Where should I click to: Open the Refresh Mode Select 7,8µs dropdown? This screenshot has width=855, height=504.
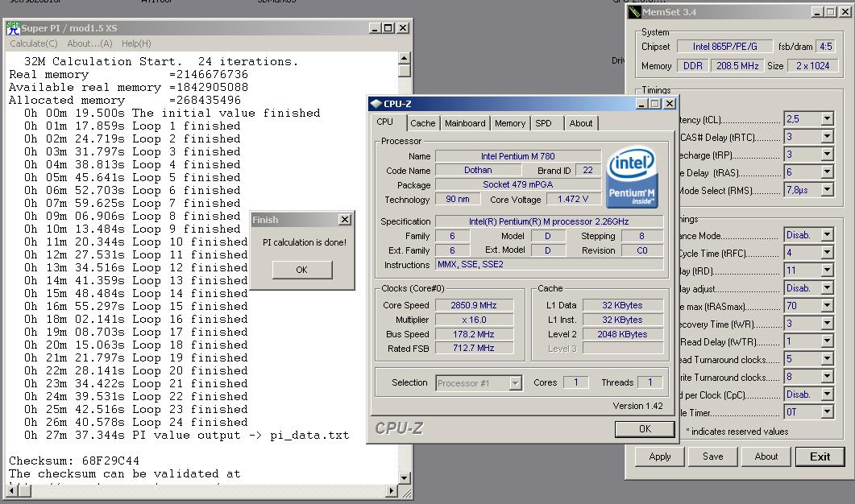[x=827, y=190]
